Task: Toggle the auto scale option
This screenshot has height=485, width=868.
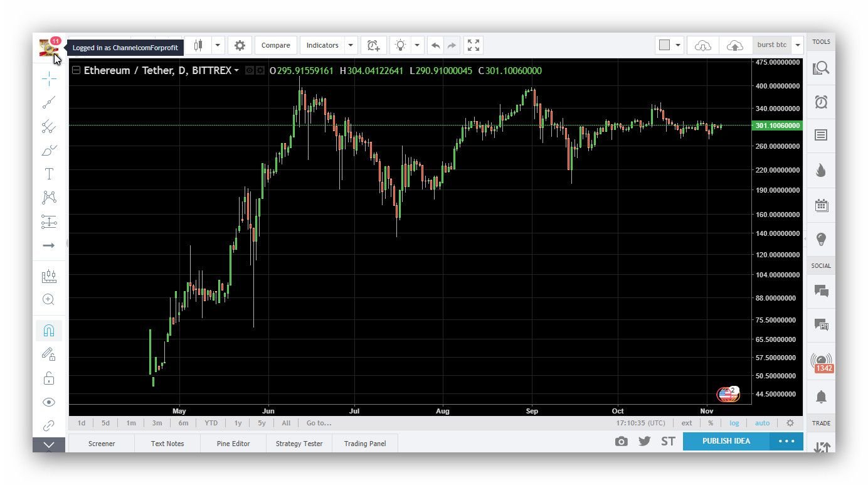Action: [x=762, y=423]
